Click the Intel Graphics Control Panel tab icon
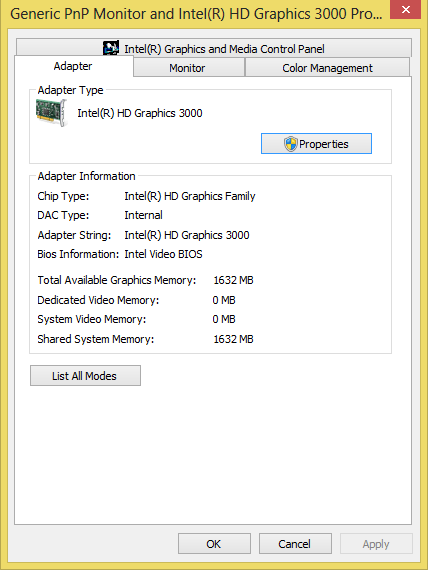428x570 pixels. coord(111,48)
